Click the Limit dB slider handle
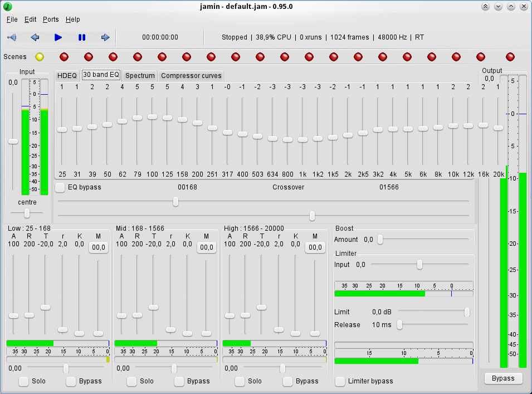Screen dimensions: 532x394 [x=467, y=312]
